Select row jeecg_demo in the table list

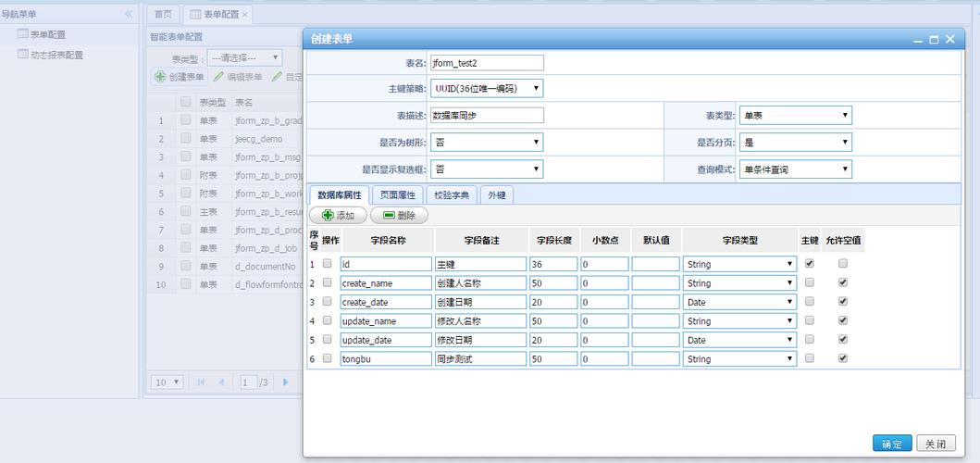(225, 138)
